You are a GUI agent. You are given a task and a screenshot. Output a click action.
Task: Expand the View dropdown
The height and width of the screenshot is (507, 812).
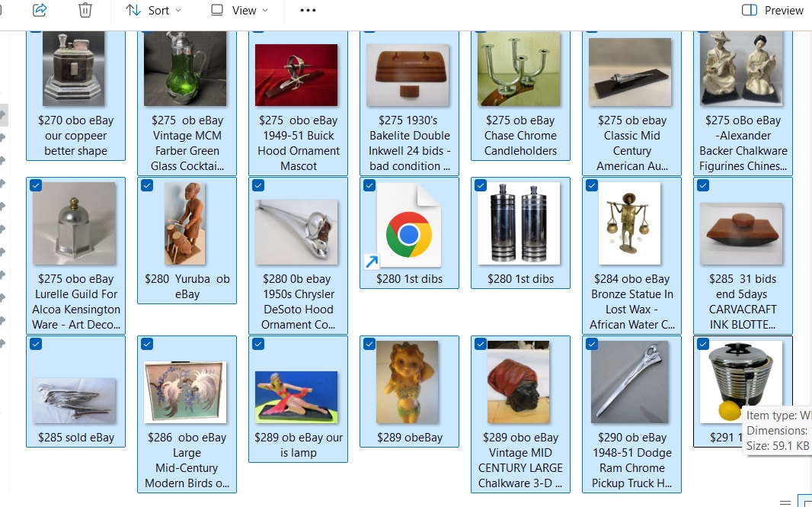pos(240,10)
